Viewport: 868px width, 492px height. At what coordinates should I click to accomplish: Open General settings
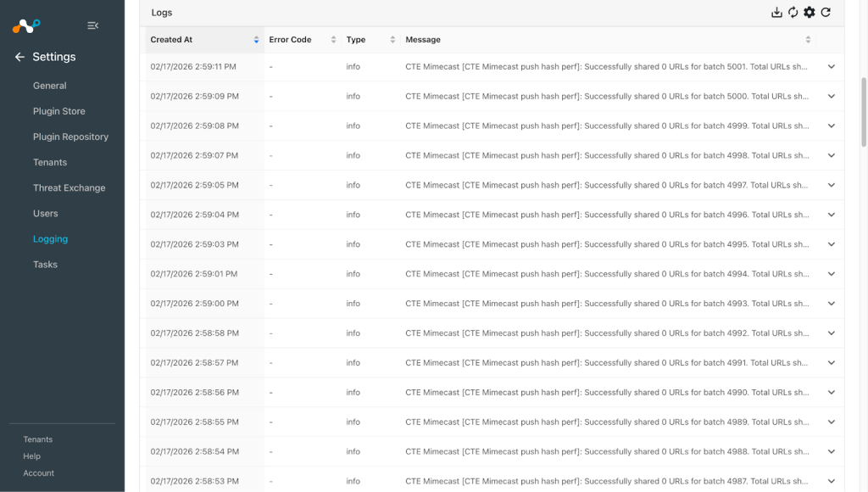[50, 86]
